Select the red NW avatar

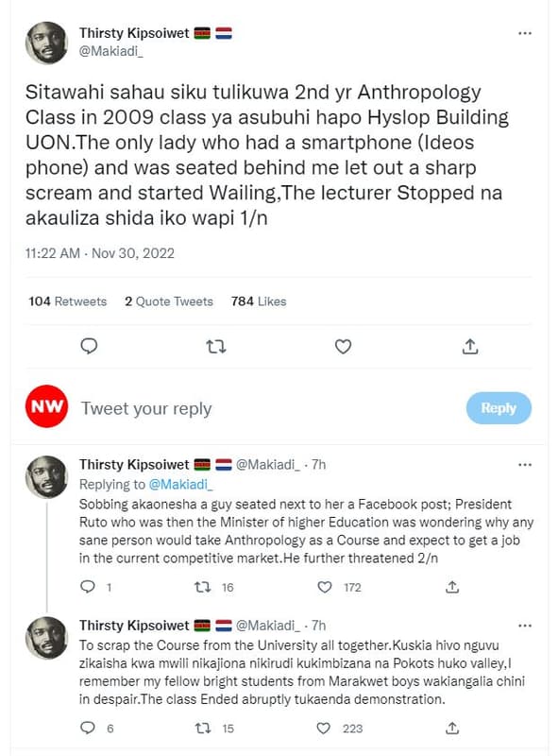pos(45,406)
